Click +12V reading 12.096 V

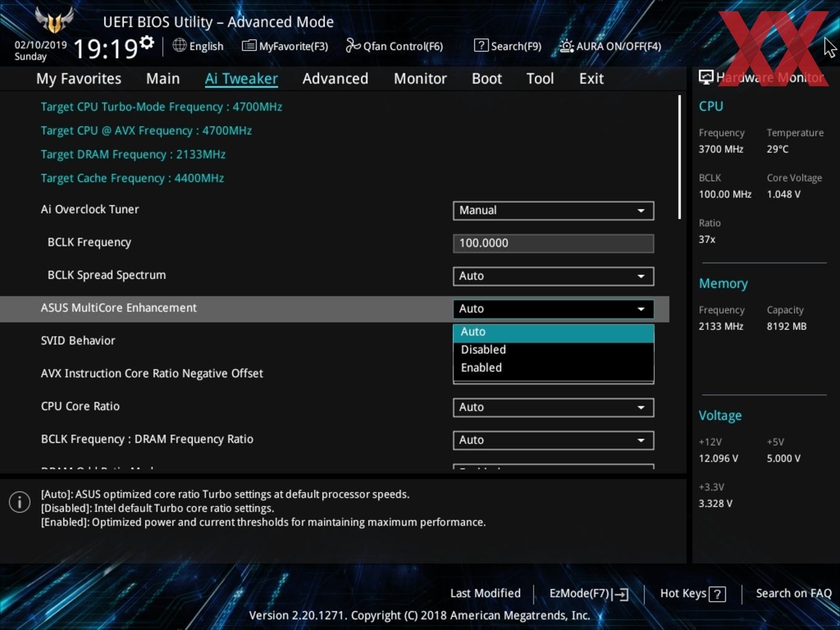pyautogui.click(x=718, y=458)
